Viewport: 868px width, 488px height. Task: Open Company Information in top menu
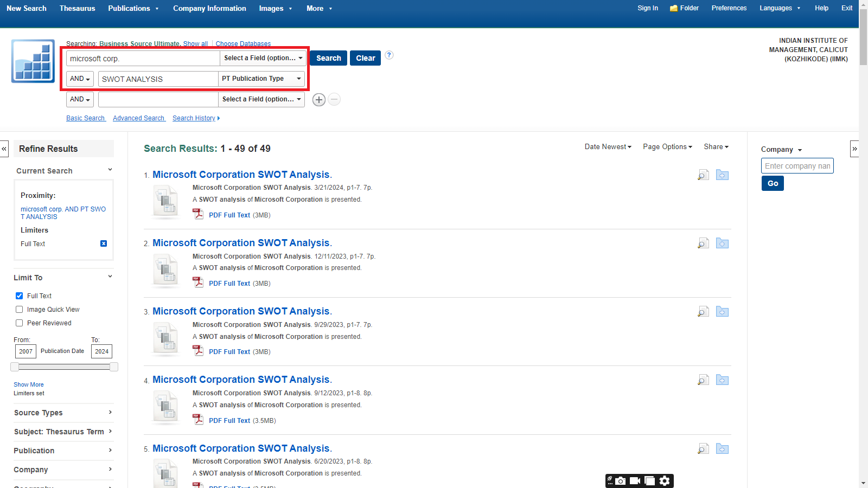coord(209,8)
